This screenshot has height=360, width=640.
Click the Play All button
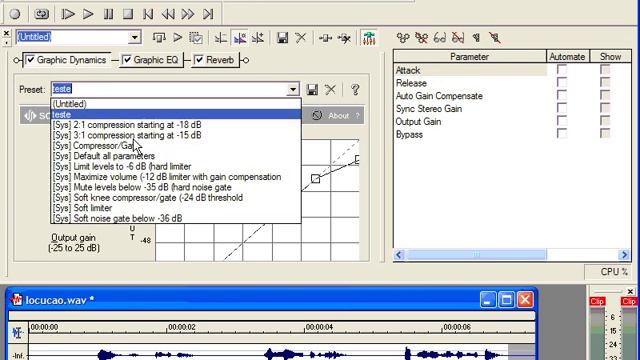[68, 14]
